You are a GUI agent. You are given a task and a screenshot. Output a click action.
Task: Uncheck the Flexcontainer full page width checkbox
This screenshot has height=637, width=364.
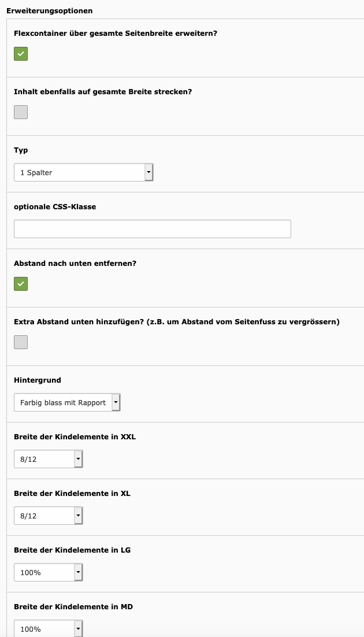coord(21,54)
